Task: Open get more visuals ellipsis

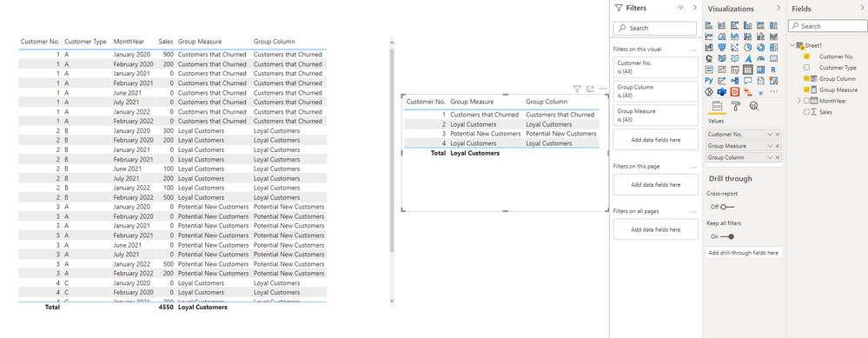Action: point(773,91)
